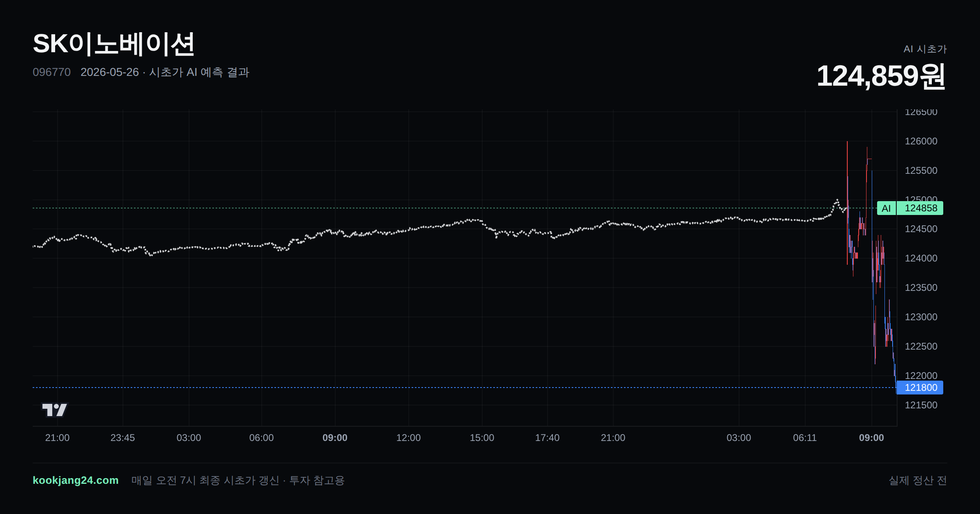The width and height of the screenshot is (980, 514).
Task: Click the 123500 price axis label
Action: pyautogui.click(x=921, y=288)
